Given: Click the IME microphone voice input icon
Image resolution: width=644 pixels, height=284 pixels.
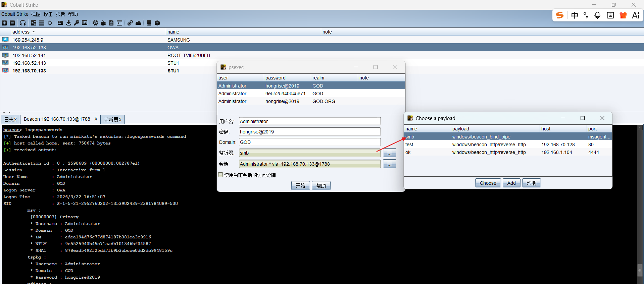Looking at the screenshot, I should [597, 15].
